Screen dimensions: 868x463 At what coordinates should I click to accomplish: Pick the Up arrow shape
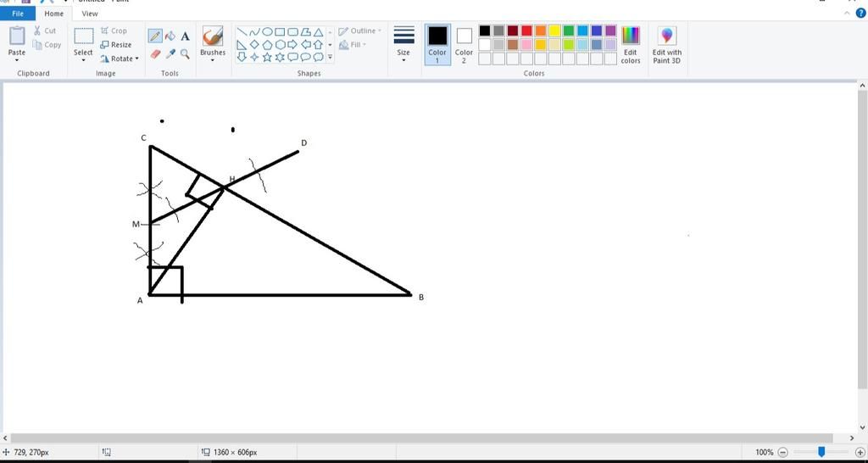(319, 44)
